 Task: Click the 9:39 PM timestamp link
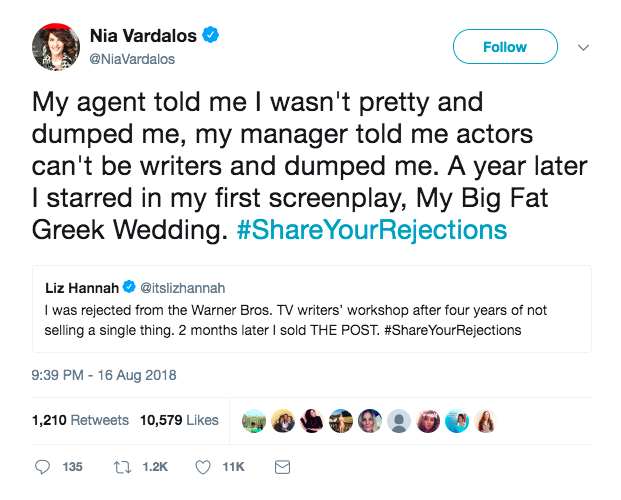104,376
